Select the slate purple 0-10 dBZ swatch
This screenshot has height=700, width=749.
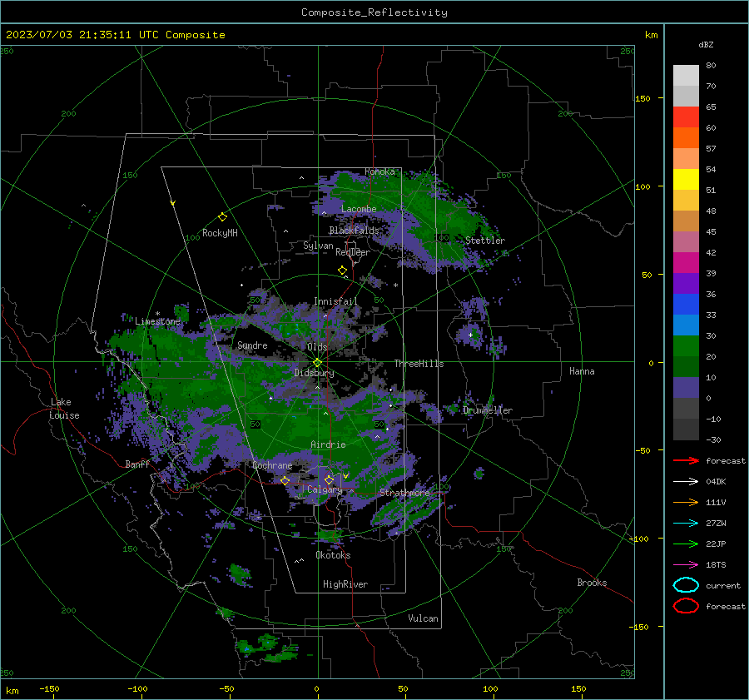point(686,388)
